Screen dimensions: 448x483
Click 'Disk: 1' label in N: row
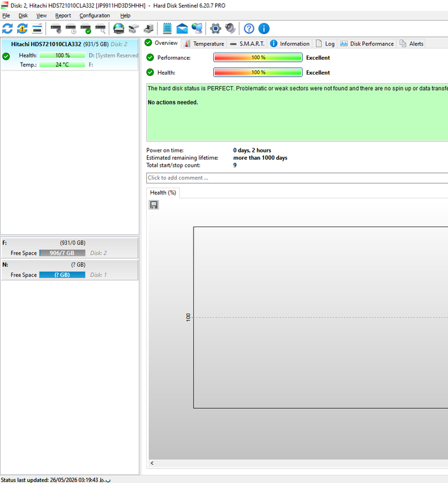click(98, 275)
